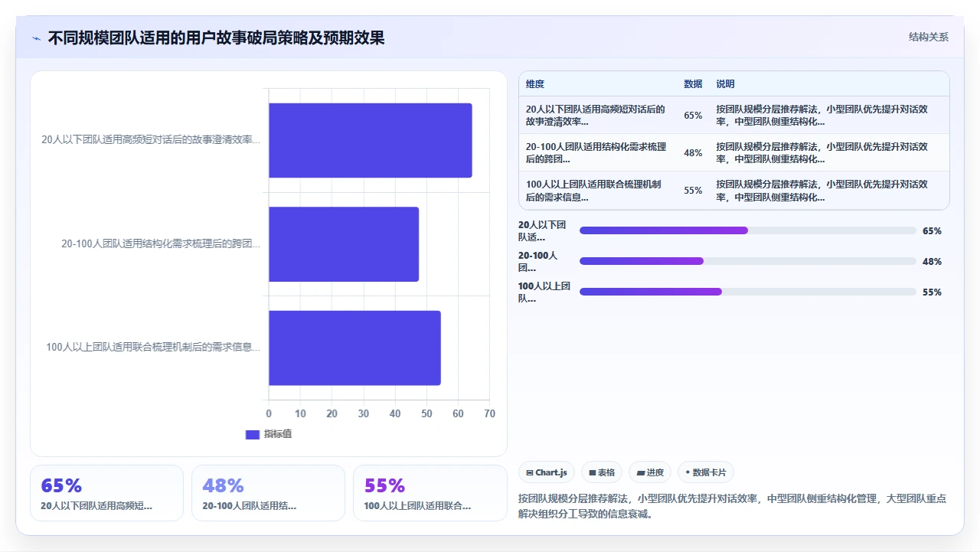This screenshot has width=980, height=552.
Task: Click the 48% value in table
Action: coord(693,152)
